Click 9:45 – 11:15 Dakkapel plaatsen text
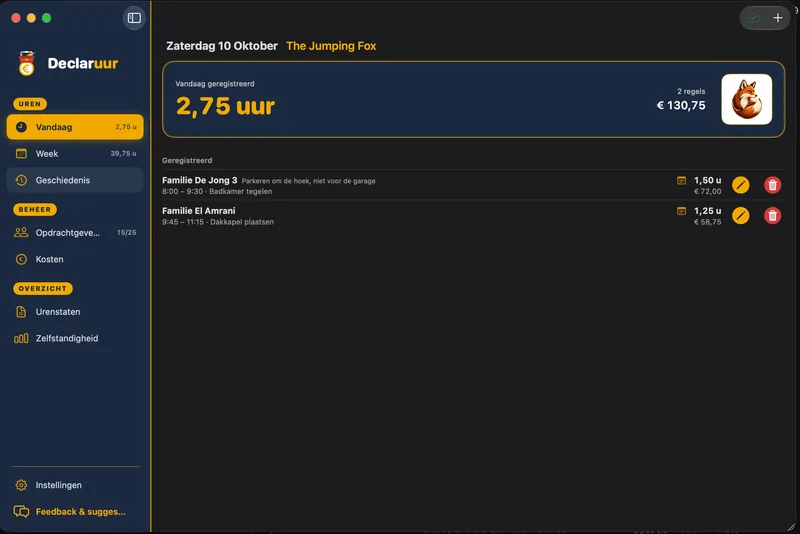 pos(218,222)
